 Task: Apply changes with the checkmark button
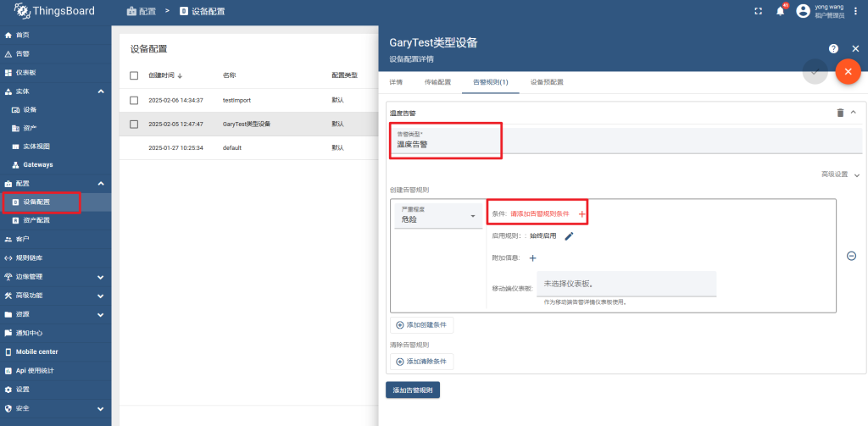click(815, 72)
